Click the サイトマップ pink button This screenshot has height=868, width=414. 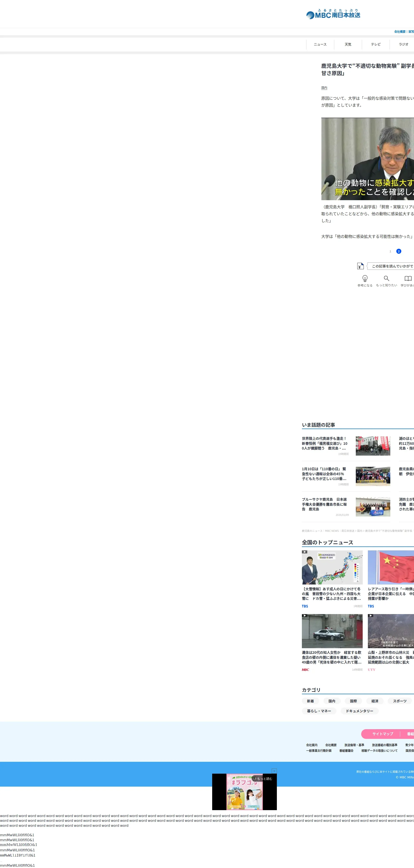coord(382,734)
